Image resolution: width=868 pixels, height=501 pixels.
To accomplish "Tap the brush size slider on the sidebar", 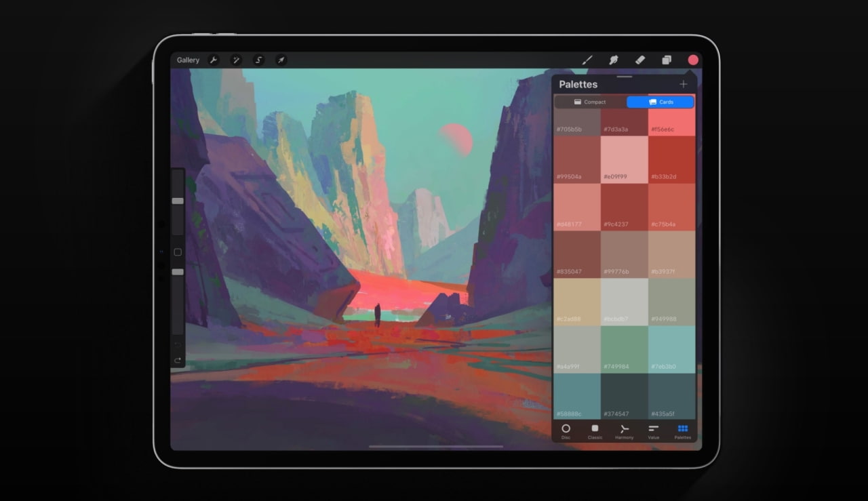I will point(178,200).
